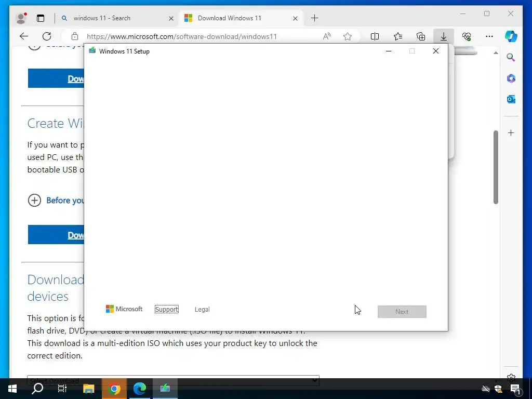Click OneDrive cloud tray icon
This screenshot has width=532, height=399.
(x=486, y=389)
